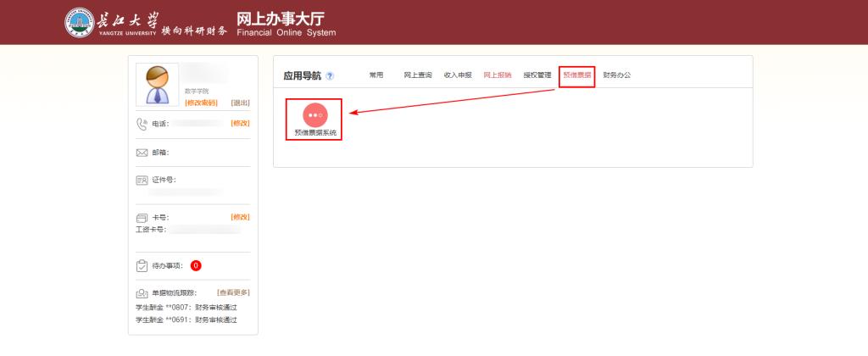Switch to the 常用 tab

(x=376, y=75)
